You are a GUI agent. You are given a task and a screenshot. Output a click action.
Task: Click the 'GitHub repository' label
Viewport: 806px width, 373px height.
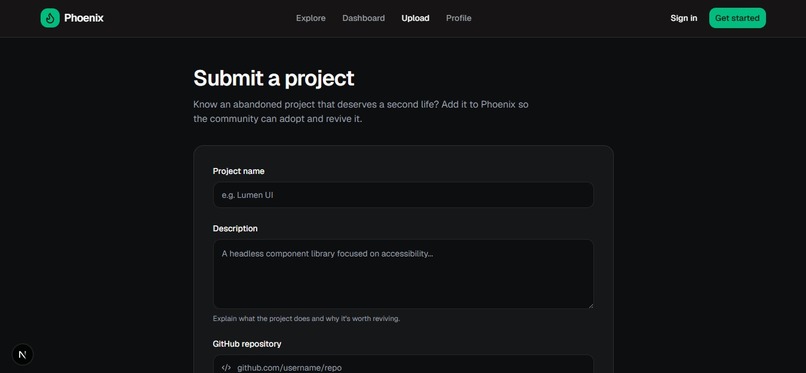247,344
